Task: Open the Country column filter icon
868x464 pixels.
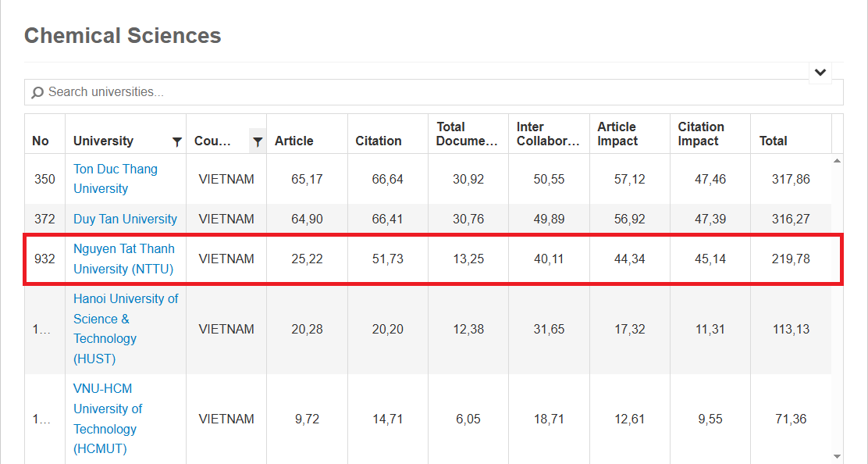Action: click(258, 141)
